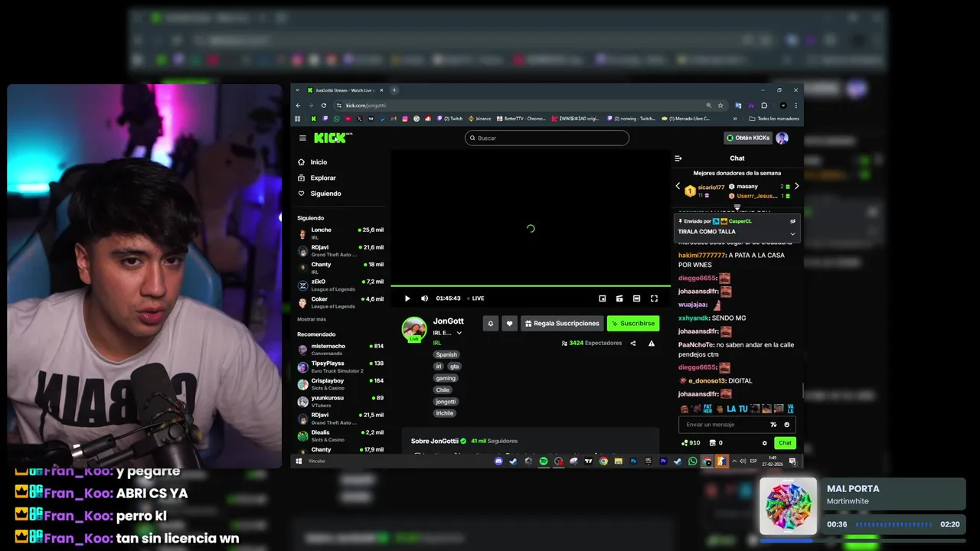Open yuunkurosu recommended channel
980x551 pixels.
coord(341,401)
